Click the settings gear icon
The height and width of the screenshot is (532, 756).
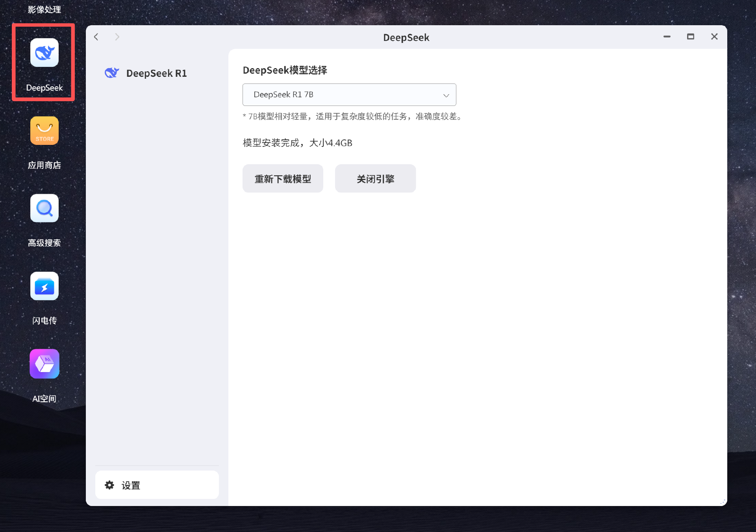(109, 485)
